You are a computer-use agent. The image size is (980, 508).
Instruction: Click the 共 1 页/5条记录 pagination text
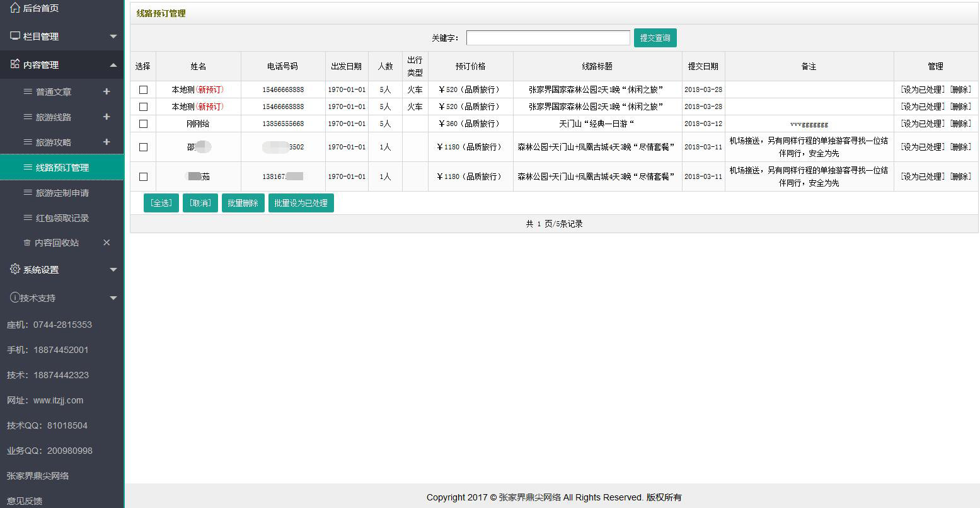point(554,224)
